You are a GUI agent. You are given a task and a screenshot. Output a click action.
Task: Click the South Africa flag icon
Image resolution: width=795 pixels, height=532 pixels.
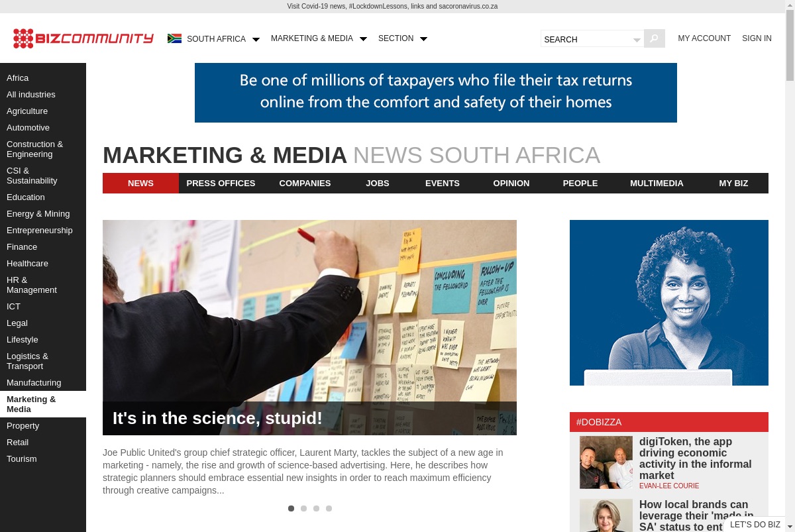click(x=174, y=38)
